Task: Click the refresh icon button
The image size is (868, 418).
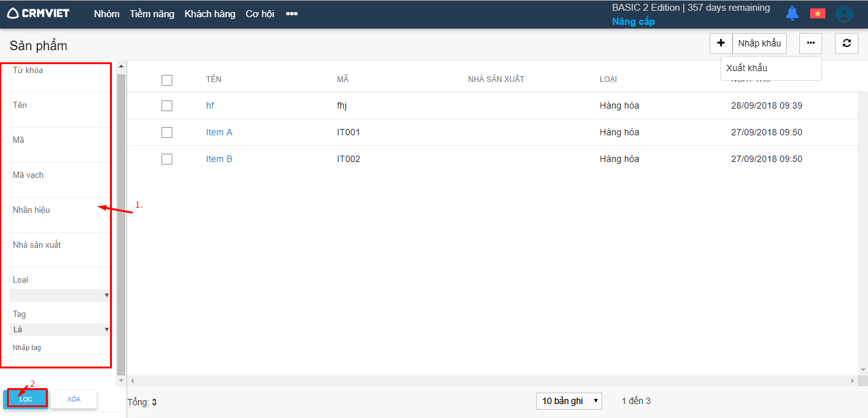Action: 846,43
